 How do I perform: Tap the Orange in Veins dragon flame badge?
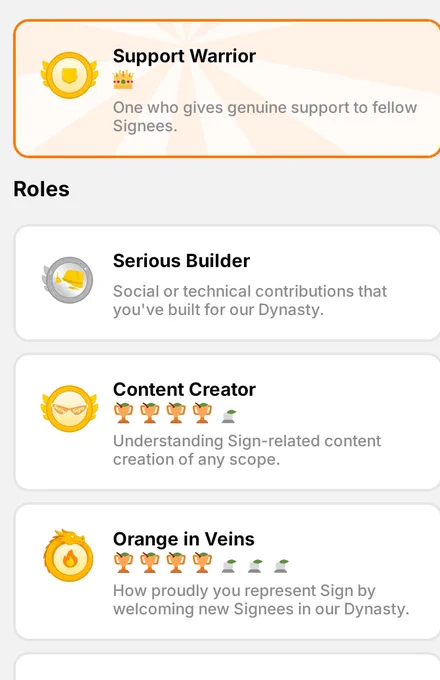[68, 555]
